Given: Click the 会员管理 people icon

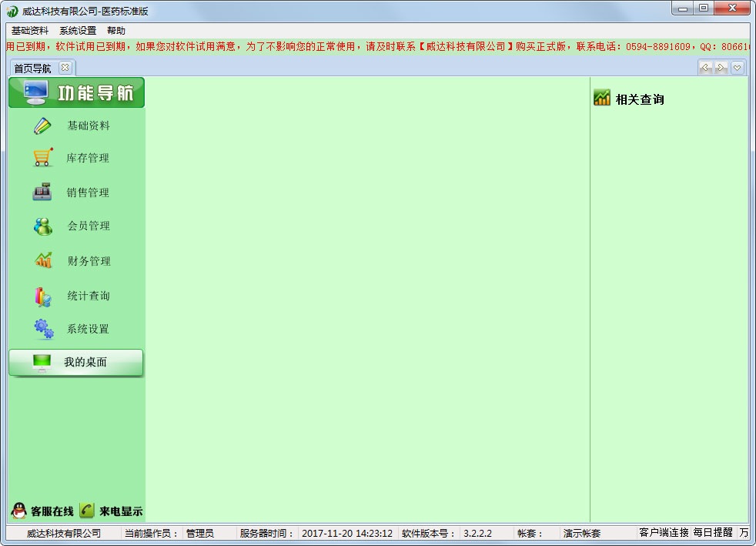Looking at the screenshot, I should click(x=43, y=226).
